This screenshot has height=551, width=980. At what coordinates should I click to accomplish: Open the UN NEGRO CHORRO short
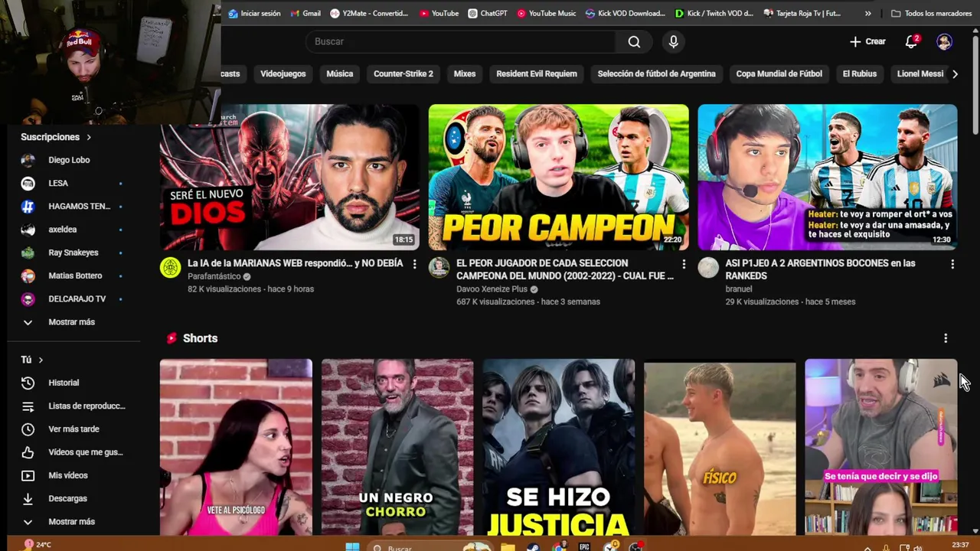[397, 447]
